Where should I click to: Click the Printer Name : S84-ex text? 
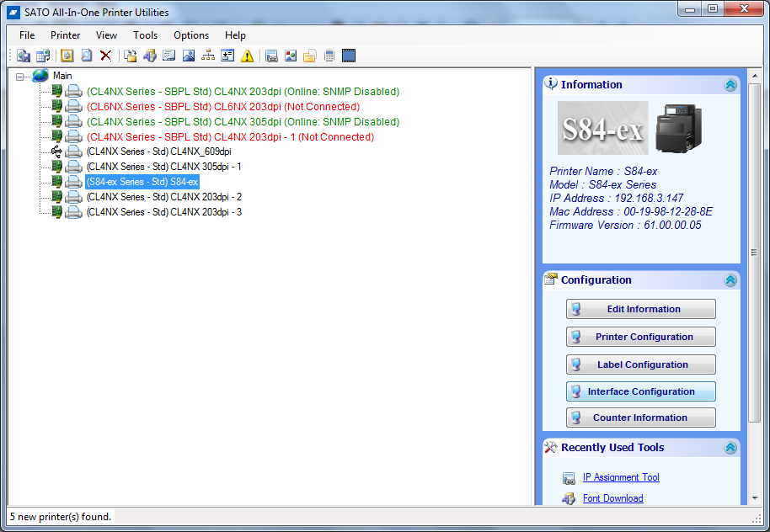603,171
